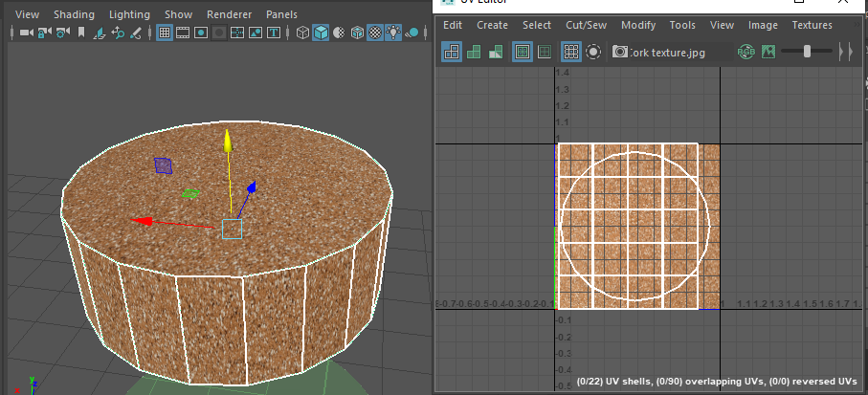The height and width of the screenshot is (395, 868).
Task: Toggle RGB channel display icon
Action: tap(746, 52)
